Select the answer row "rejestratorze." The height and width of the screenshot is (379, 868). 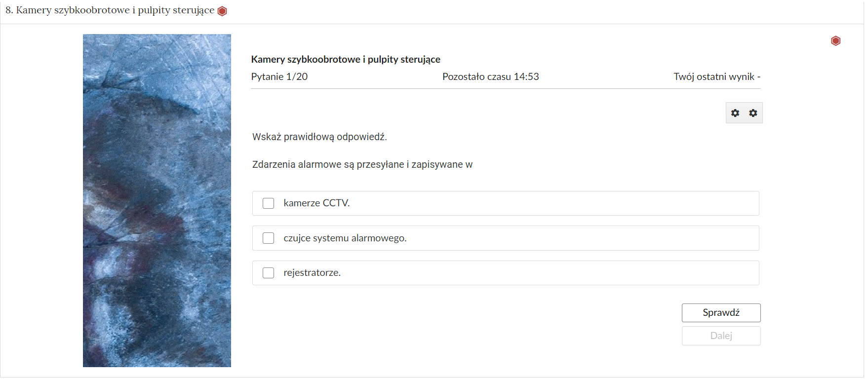click(505, 272)
